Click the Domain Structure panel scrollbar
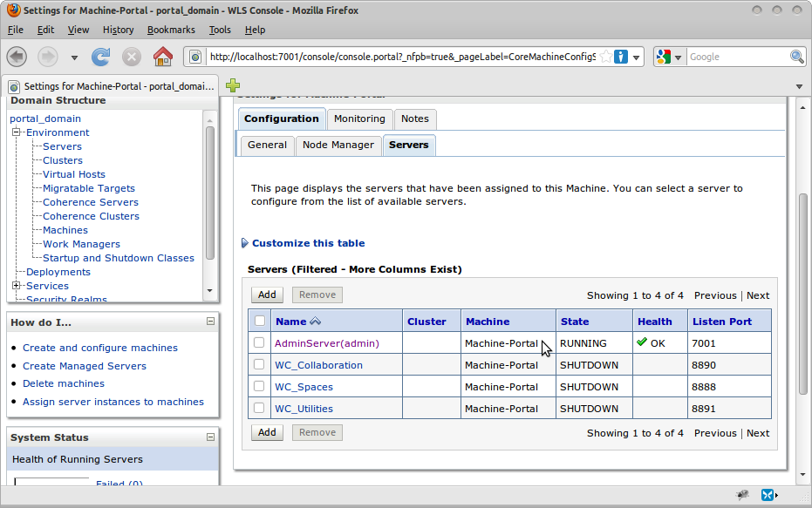 [209, 193]
